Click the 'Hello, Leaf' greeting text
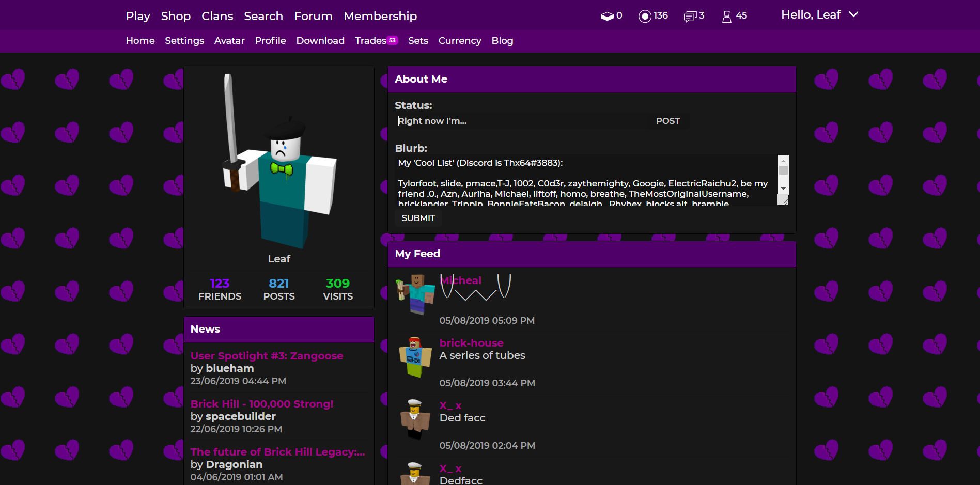This screenshot has width=980, height=485. (811, 15)
